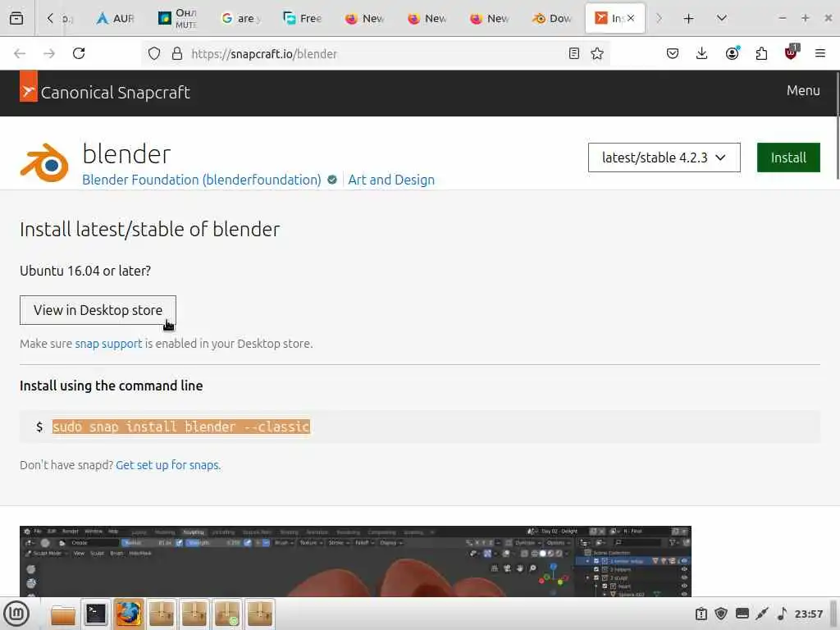Click the verified publisher checkmark badge
The image size is (840, 630).
click(332, 180)
